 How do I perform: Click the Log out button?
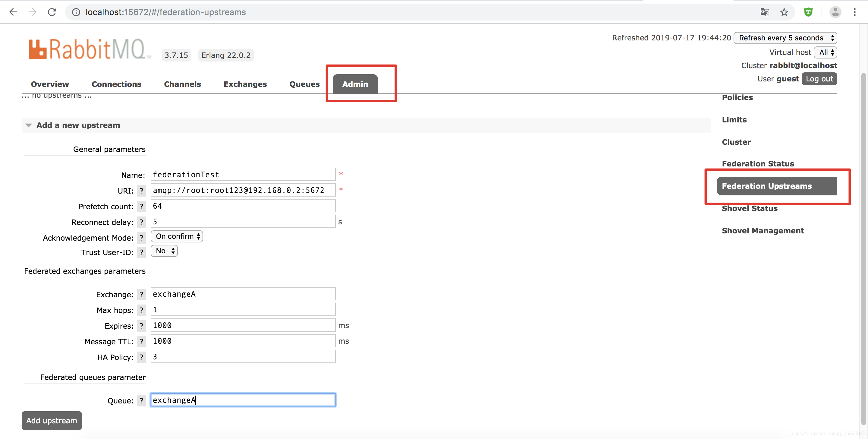[819, 79]
